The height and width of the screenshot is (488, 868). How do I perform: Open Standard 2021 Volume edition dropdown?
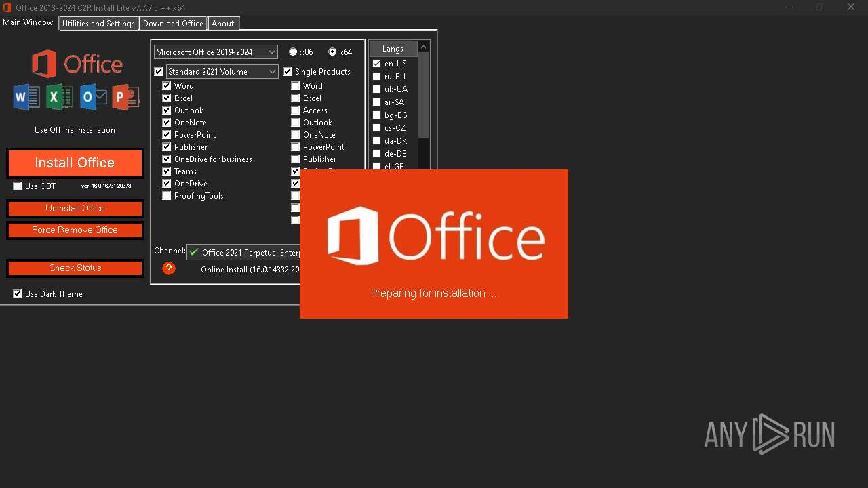(x=222, y=72)
